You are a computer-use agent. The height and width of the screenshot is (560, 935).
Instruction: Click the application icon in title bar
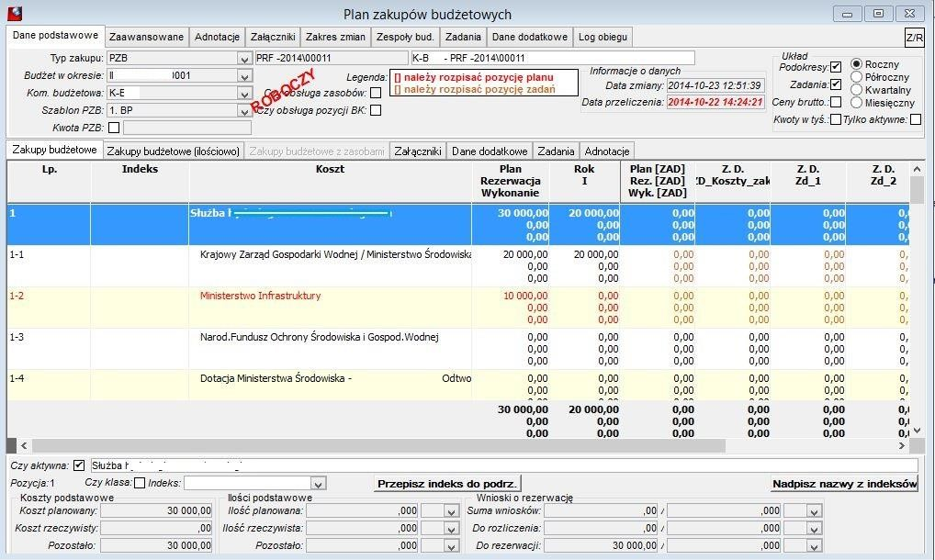tap(15, 12)
